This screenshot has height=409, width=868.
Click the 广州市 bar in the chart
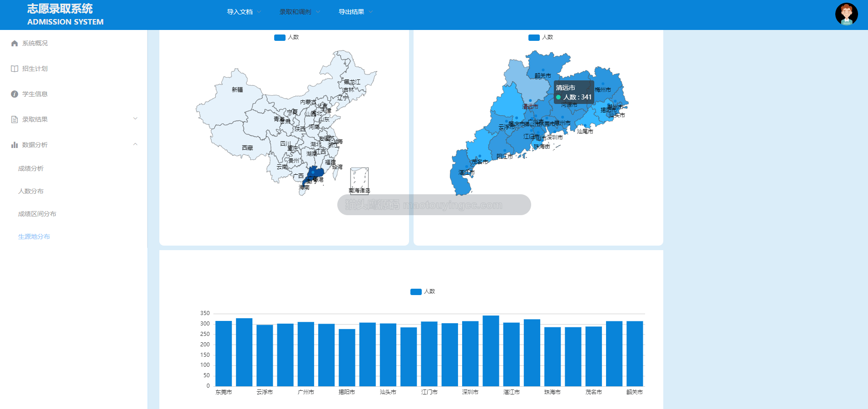[306, 354]
